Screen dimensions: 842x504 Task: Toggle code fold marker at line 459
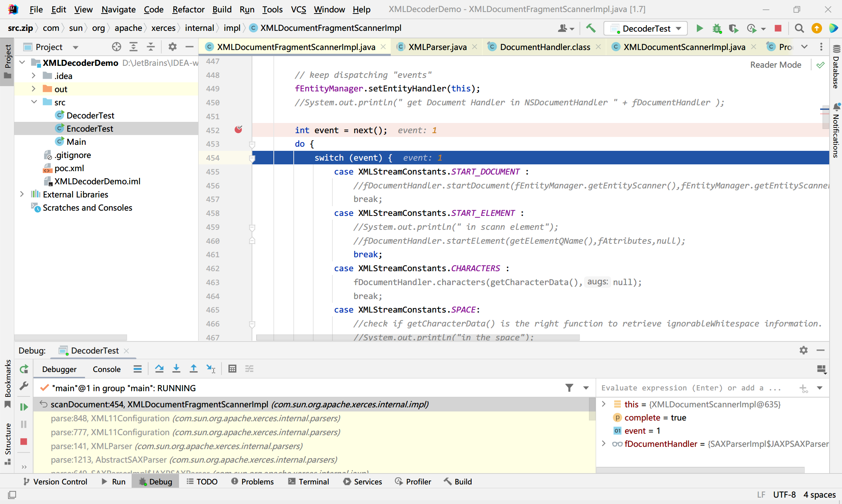252,228
